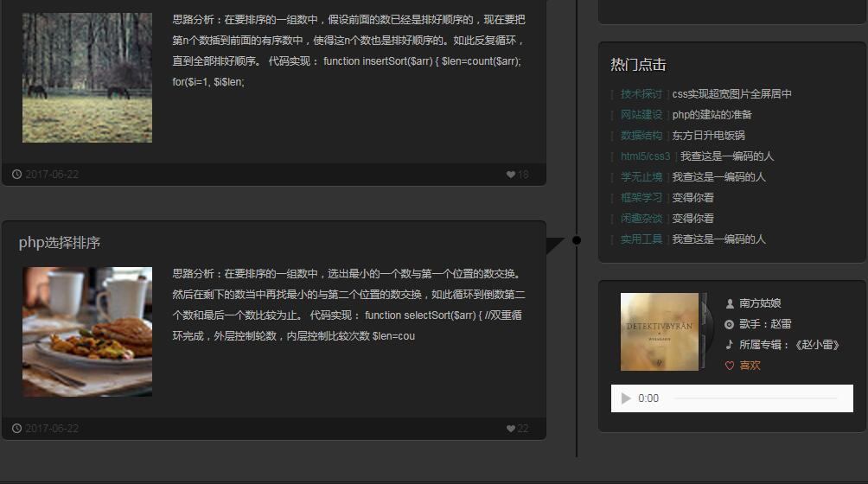The height and width of the screenshot is (484, 868).
Task: Click the heart icon showing 18 likes
Action: 511,175
